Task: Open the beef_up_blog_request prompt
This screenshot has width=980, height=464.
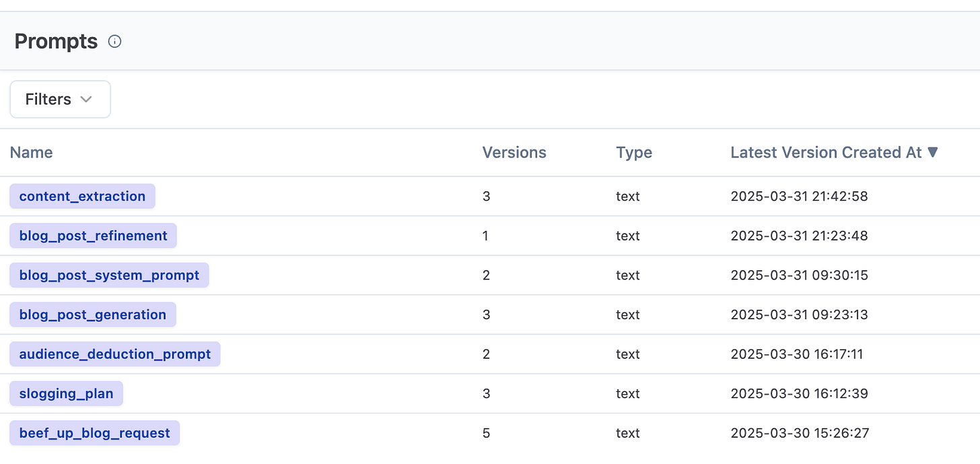Action: click(94, 433)
